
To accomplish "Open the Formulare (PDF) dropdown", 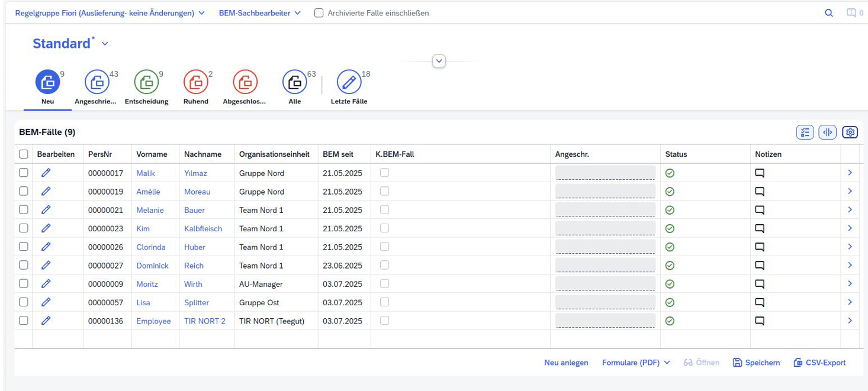I will tap(636, 363).
